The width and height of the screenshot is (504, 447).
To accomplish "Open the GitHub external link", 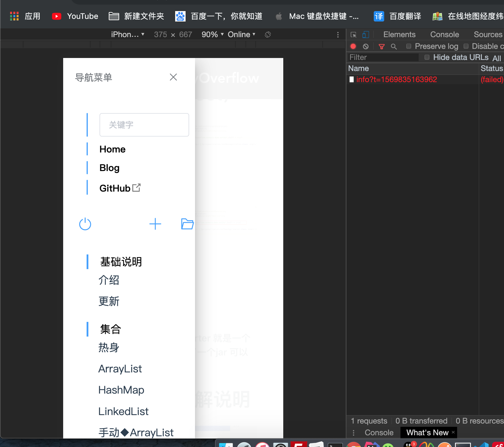I will pyautogui.click(x=120, y=188).
